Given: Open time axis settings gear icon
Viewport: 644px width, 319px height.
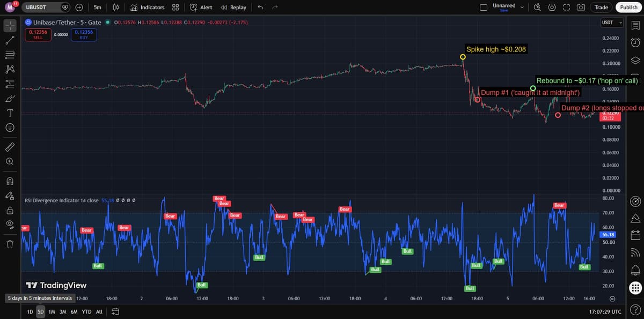Looking at the screenshot, I should pyautogui.click(x=612, y=298).
